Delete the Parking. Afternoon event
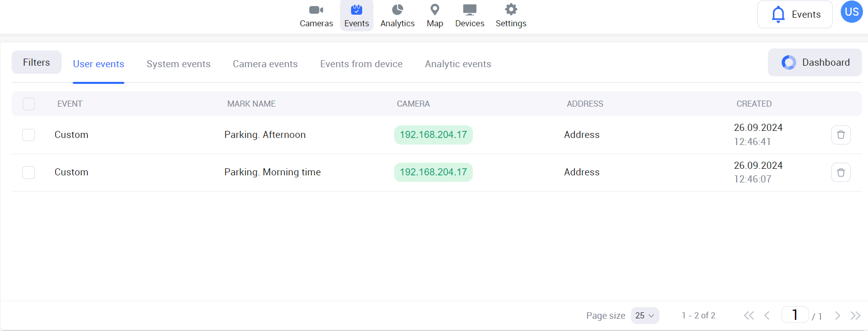 point(841,135)
